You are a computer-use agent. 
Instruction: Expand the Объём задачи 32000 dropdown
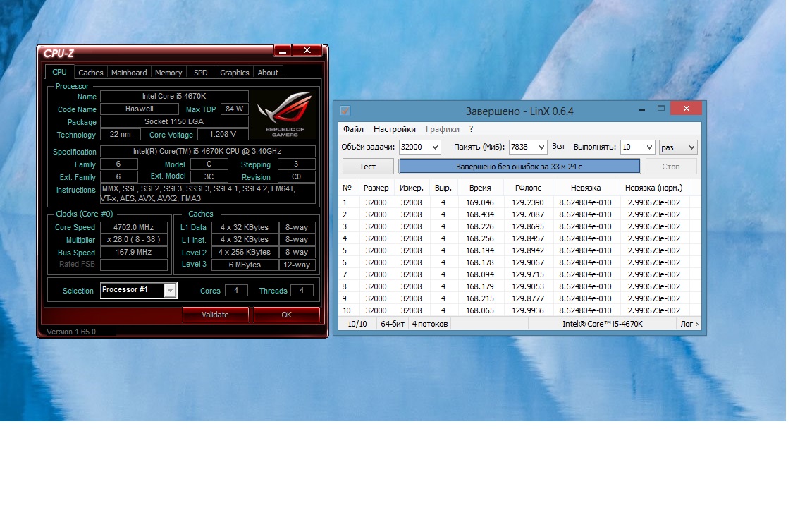pyautogui.click(x=435, y=147)
